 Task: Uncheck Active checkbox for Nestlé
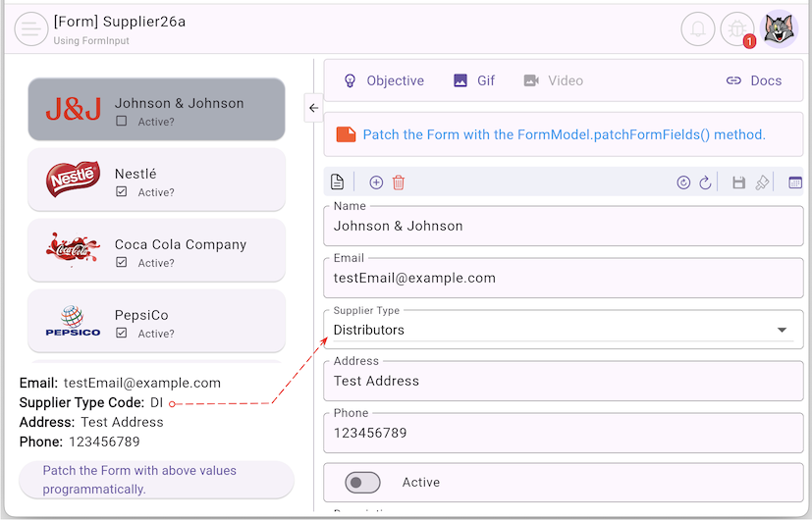122,192
